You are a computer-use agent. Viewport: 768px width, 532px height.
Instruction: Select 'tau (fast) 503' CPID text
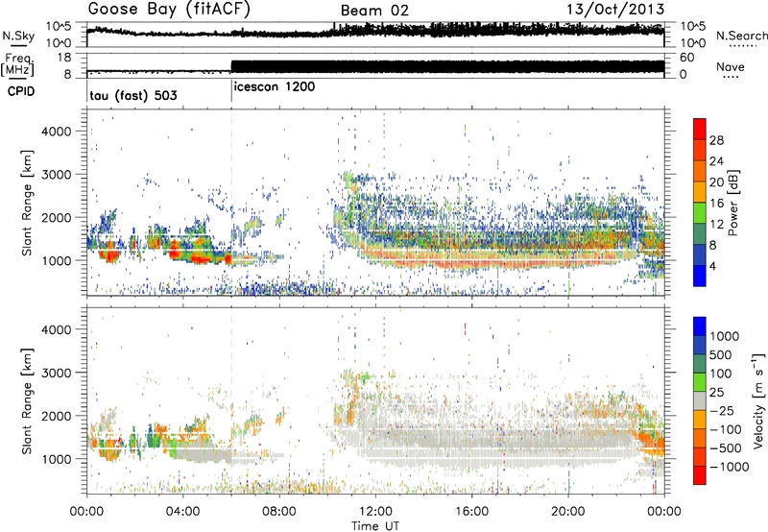(x=133, y=95)
